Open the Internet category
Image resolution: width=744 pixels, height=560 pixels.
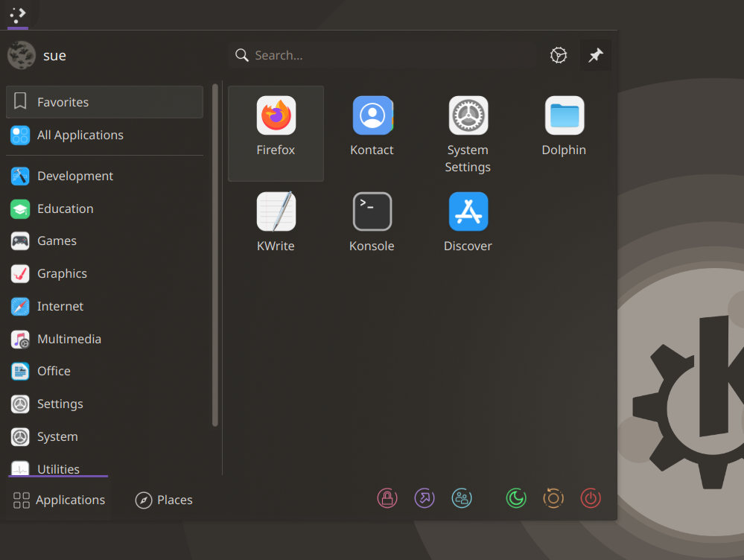104,307
